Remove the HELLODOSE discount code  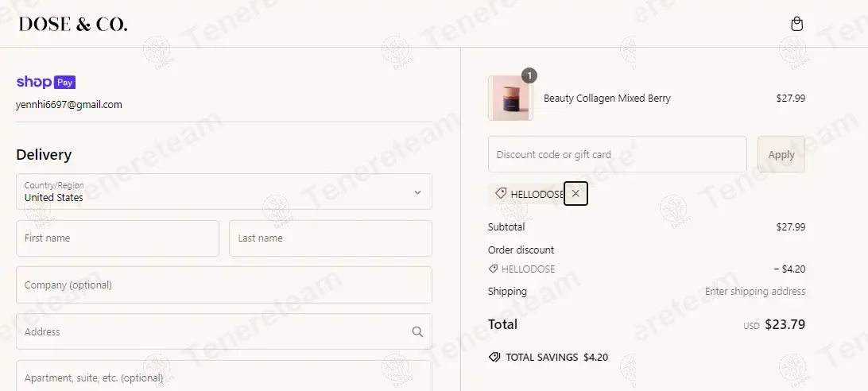[575, 193]
